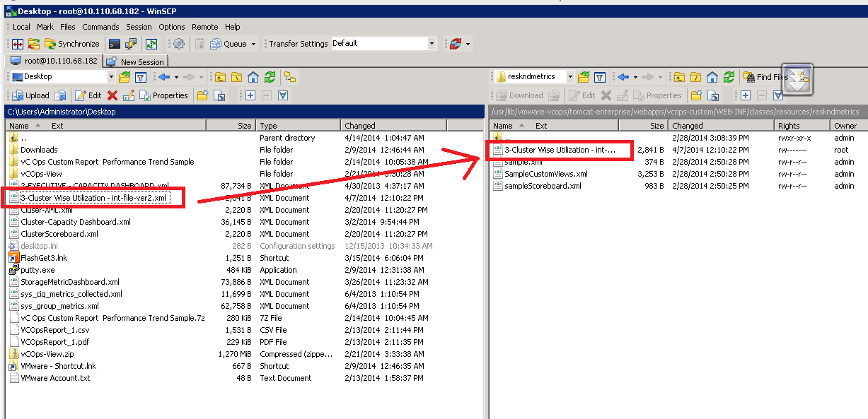
Task: Click Open PuTTY session icon
Action: [131, 44]
